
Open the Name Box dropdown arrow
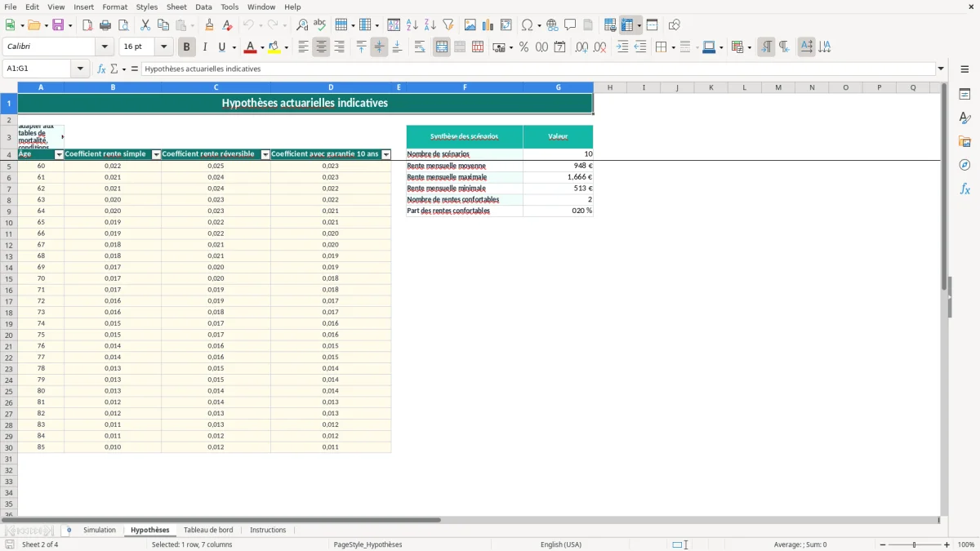click(80, 69)
